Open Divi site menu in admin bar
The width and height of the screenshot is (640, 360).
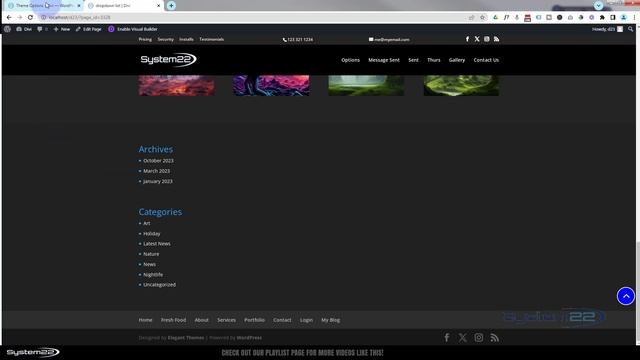pyautogui.click(x=24, y=29)
